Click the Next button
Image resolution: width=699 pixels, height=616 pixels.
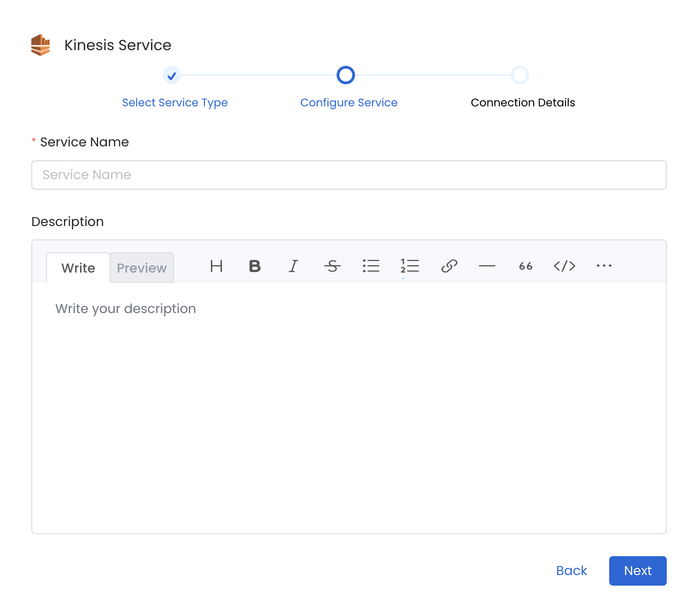(x=637, y=571)
